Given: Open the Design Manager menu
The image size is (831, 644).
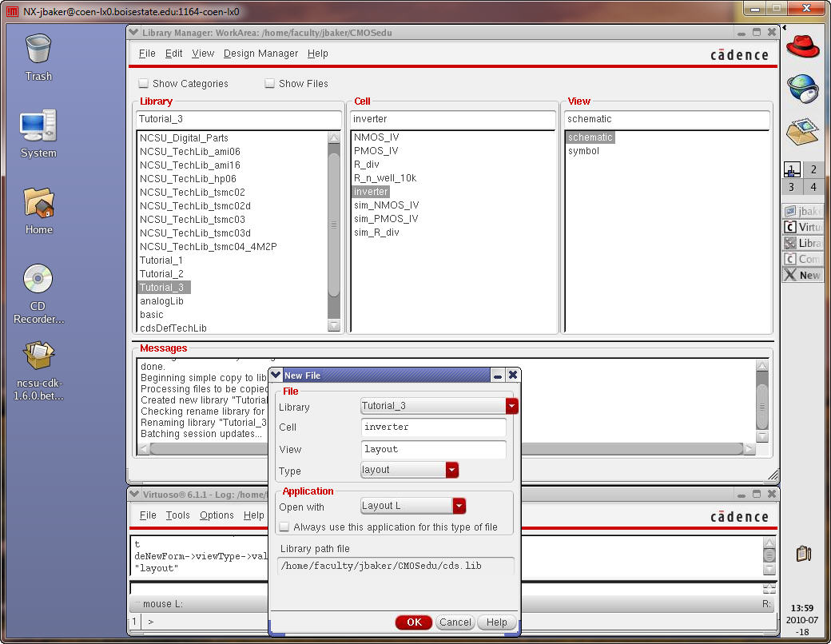Looking at the screenshot, I should (260, 54).
